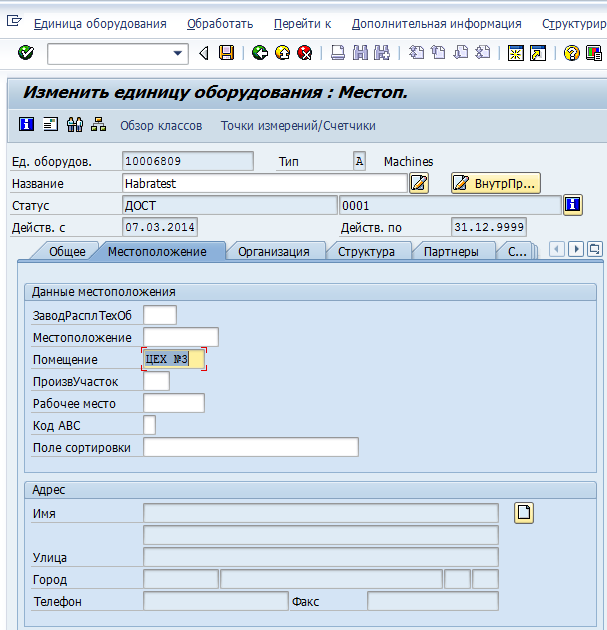Viewport: 607px width, 630px height.
Task: Click the Find Next binoculars-plus icon
Action: 382,53
